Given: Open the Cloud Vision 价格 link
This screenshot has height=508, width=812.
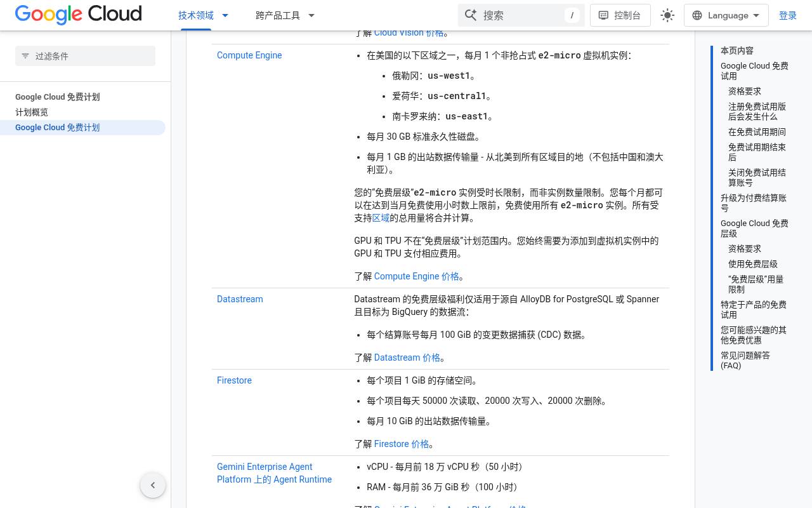Looking at the screenshot, I should (x=409, y=33).
